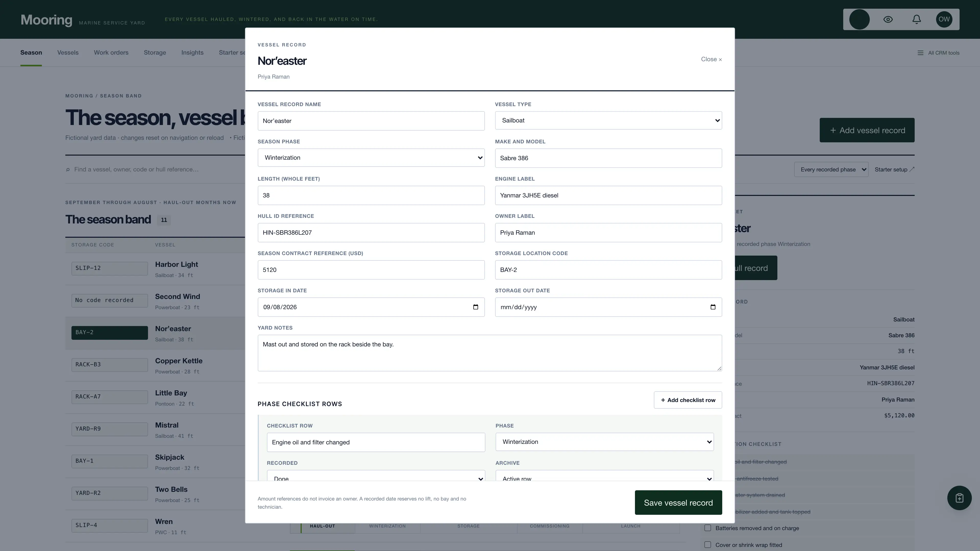
Task: Click the Storage Location Code field
Action: coord(608,270)
